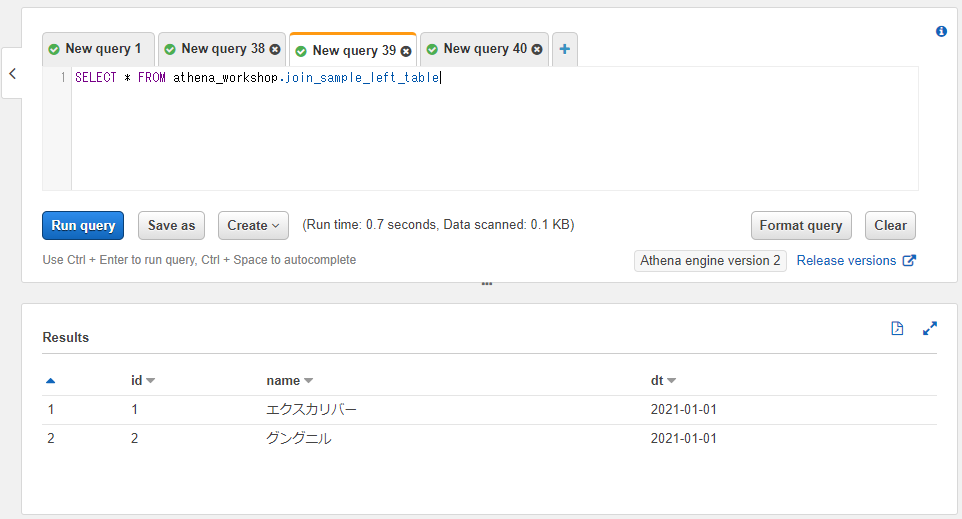Click the New query 38 status check icon
The width and height of the screenshot is (962, 519).
(x=170, y=49)
